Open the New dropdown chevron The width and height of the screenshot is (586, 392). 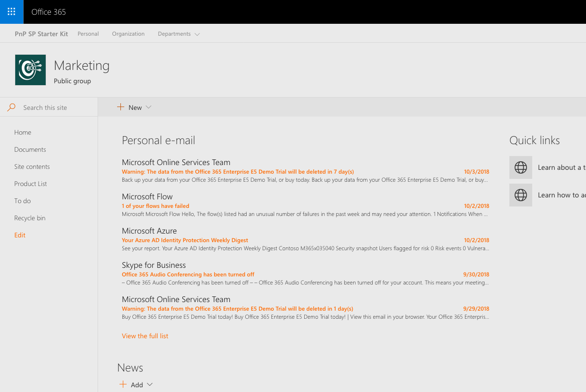point(149,107)
